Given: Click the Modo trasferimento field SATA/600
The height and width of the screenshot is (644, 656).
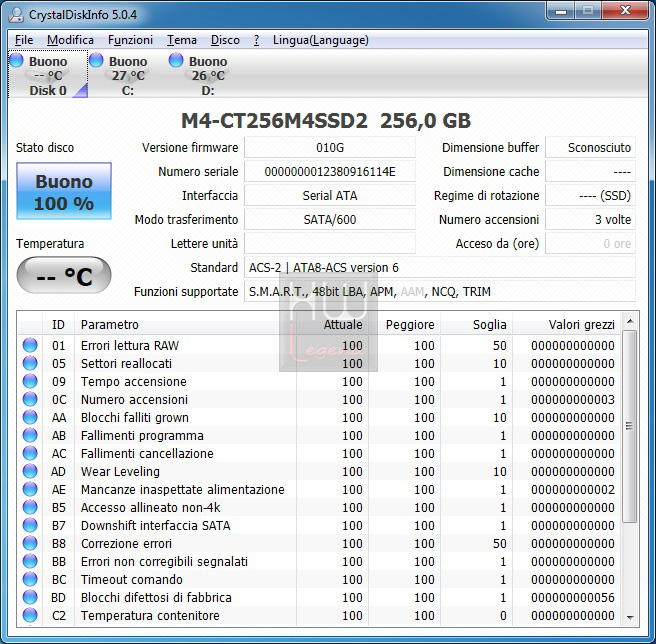Looking at the screenshot, I should [330, 219].
